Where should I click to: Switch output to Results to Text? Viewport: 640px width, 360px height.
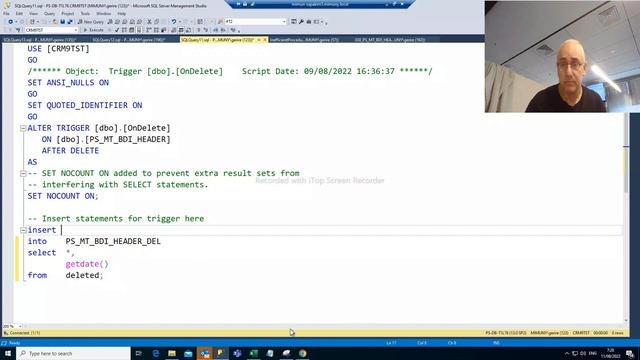(173, 30)
